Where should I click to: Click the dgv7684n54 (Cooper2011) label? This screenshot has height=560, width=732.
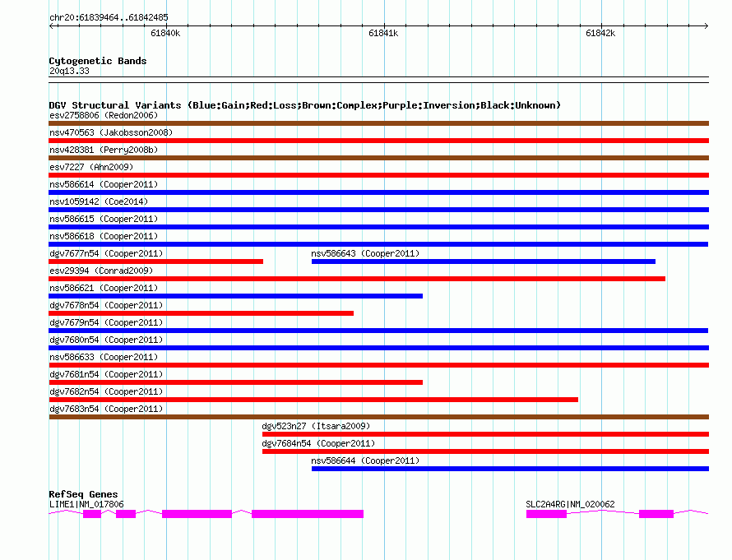tap(318, 443)
